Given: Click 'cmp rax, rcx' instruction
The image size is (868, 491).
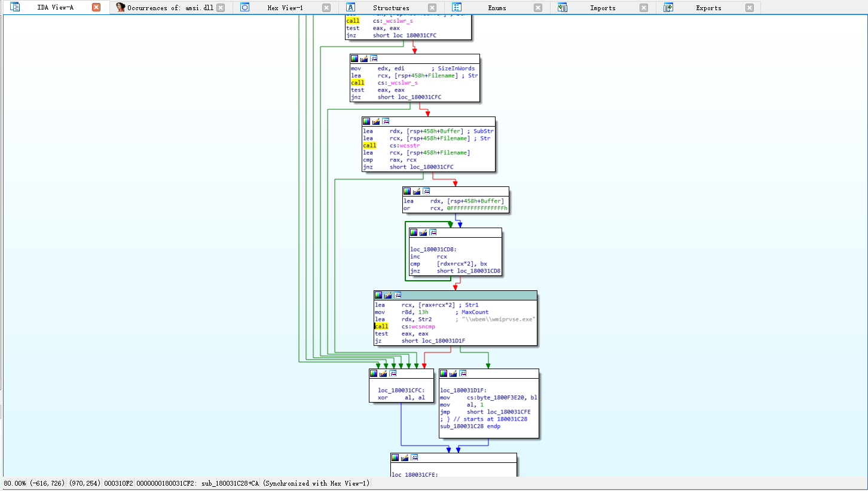Looking at the screenshot, I should click(x=390, y=159).
